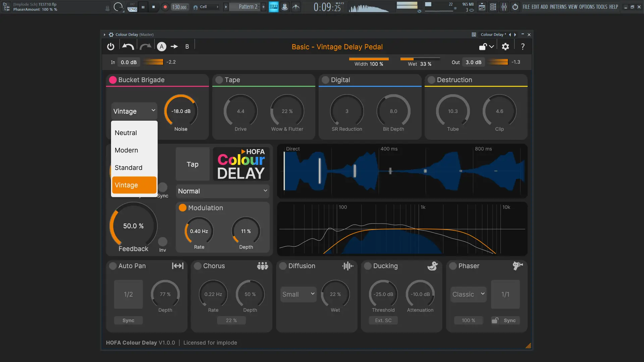The image size is (644, 362).
Task: Open the Classic dropdown in the Phaser section
Action: tap(468, 294)
